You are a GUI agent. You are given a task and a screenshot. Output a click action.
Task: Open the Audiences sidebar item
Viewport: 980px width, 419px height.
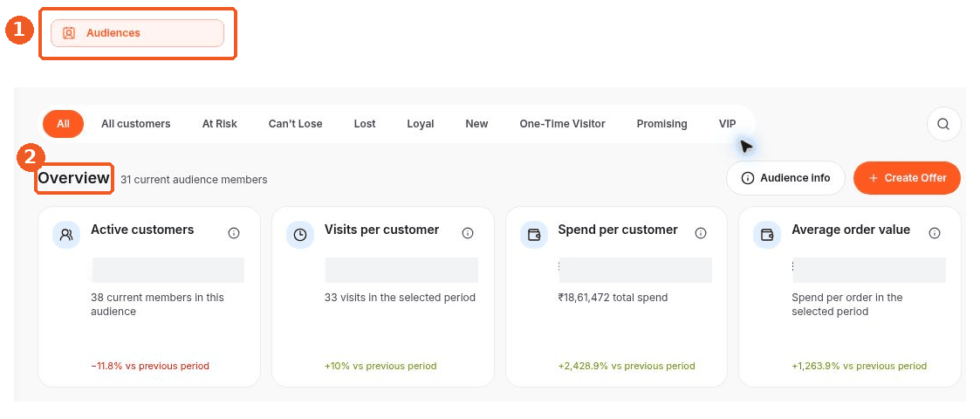coord(137,33)
